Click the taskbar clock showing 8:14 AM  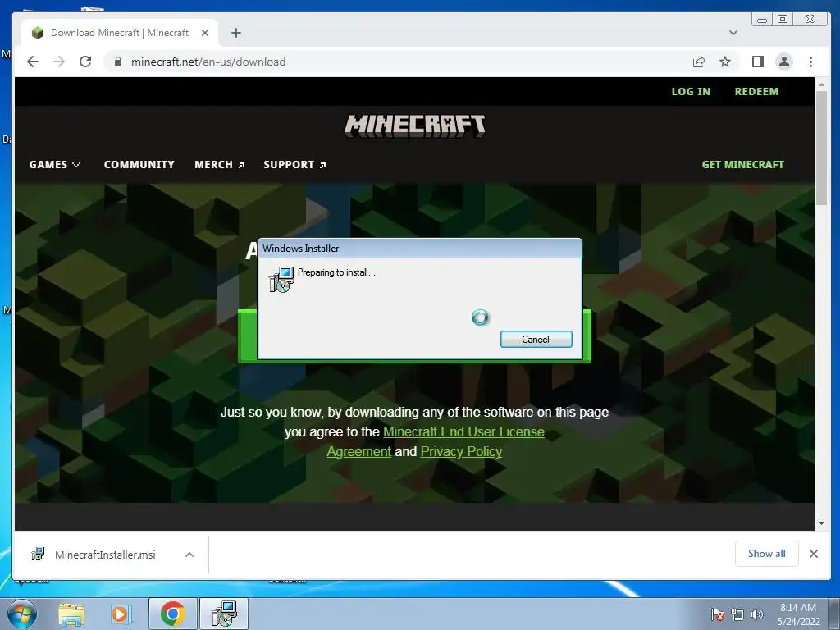798,614
